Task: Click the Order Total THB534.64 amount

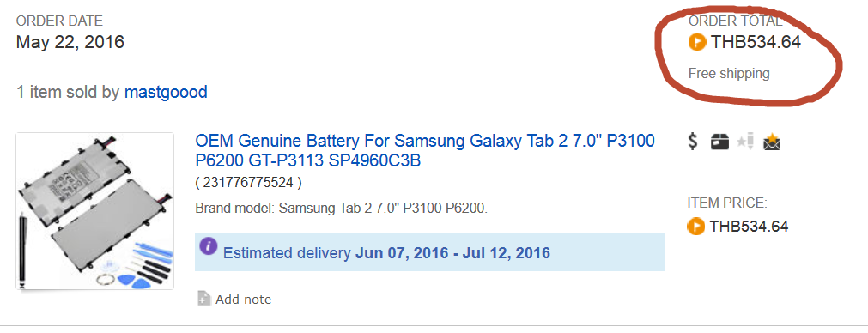Action: (x=756, y=42)
